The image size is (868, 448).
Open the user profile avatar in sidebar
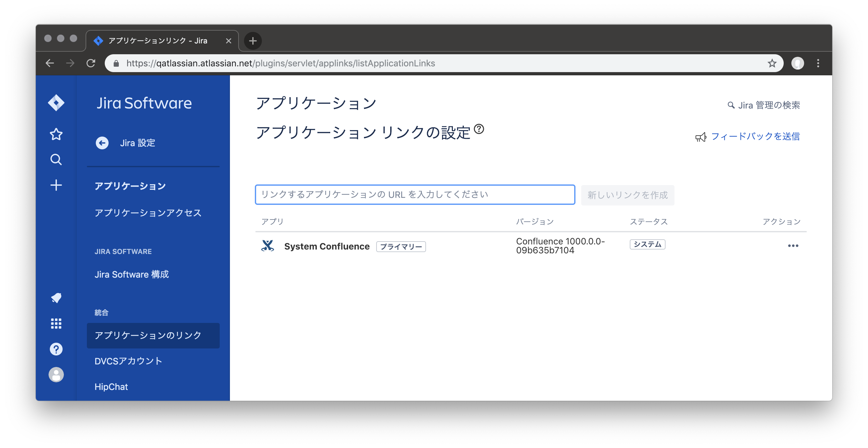tap(56, 375)
